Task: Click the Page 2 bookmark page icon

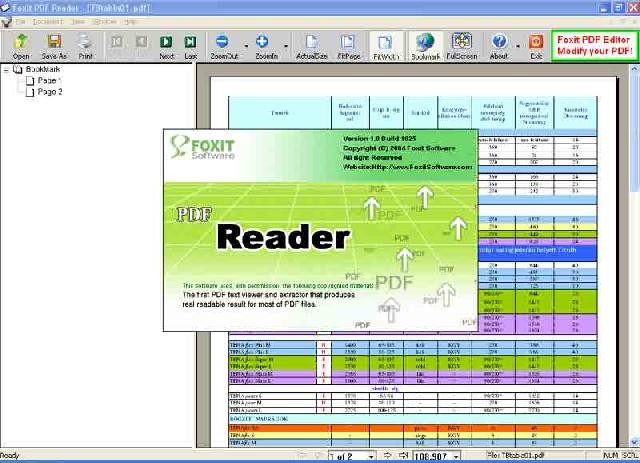Action: (x=30, y=92)
